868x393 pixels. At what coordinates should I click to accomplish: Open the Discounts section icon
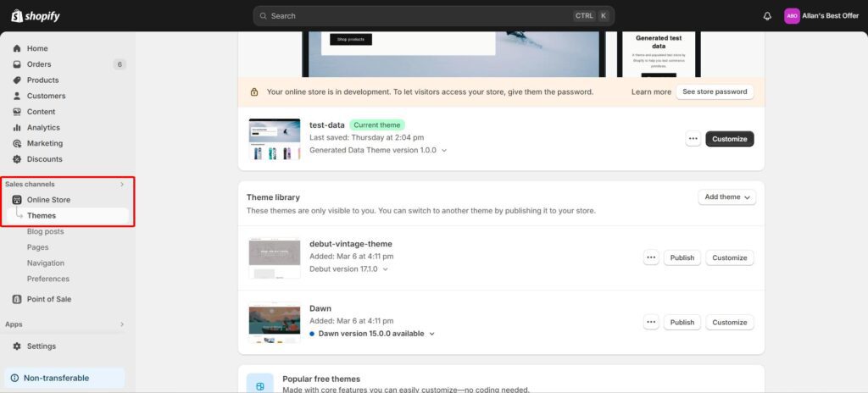click(x=17, y=159)
